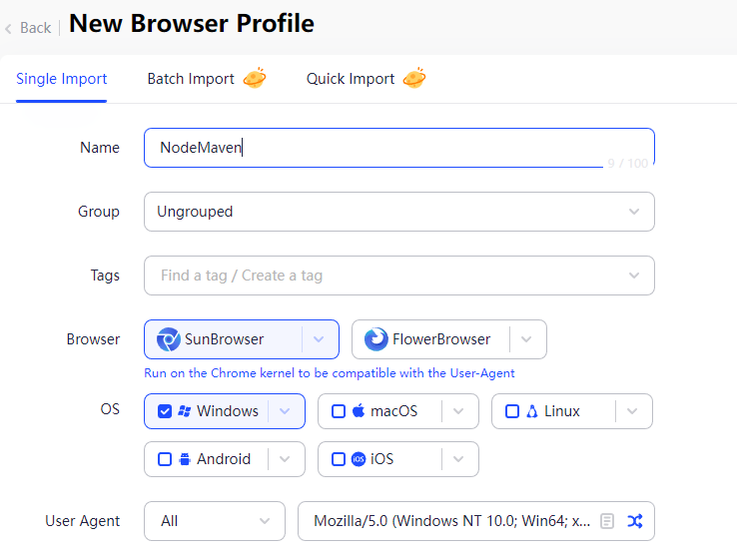Open the SunBrowser version dropdown arrow
The height and width of the screenshot is (560, 737).
tap(319, 339)
